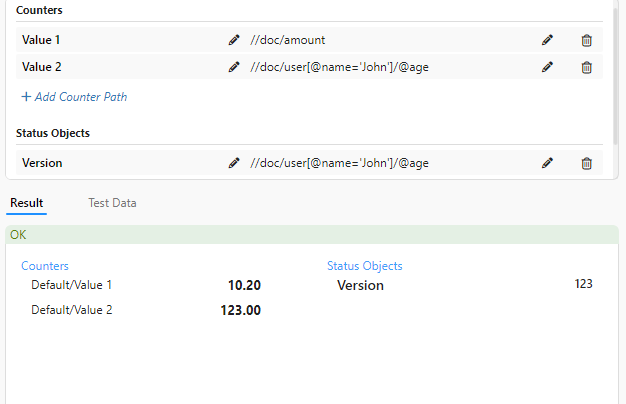Image resolution: width=626 pixels, height=404 pixels.
Task: Click the Default/Value 1 result label
Action: coord(71,285)
